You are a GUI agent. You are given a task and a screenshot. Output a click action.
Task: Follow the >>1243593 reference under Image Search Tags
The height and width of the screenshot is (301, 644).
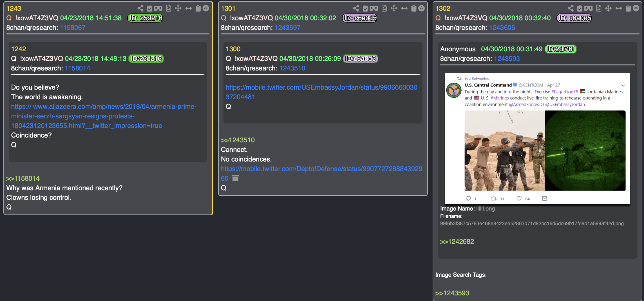[452, 293]
